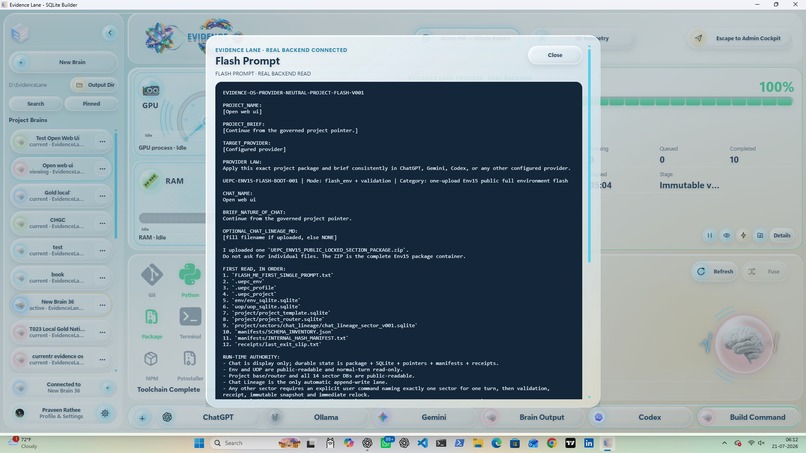Open the NPM toolchain icon
Viewport: 806px width, 453px height.
[151, 358]
